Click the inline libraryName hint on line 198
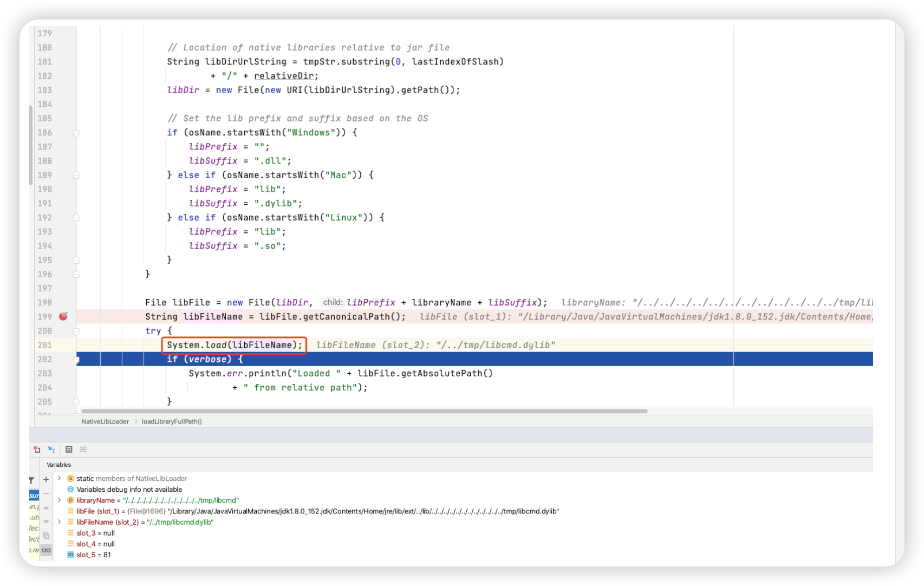The width and height of the screenshot is (924, 586). point(717,302)
